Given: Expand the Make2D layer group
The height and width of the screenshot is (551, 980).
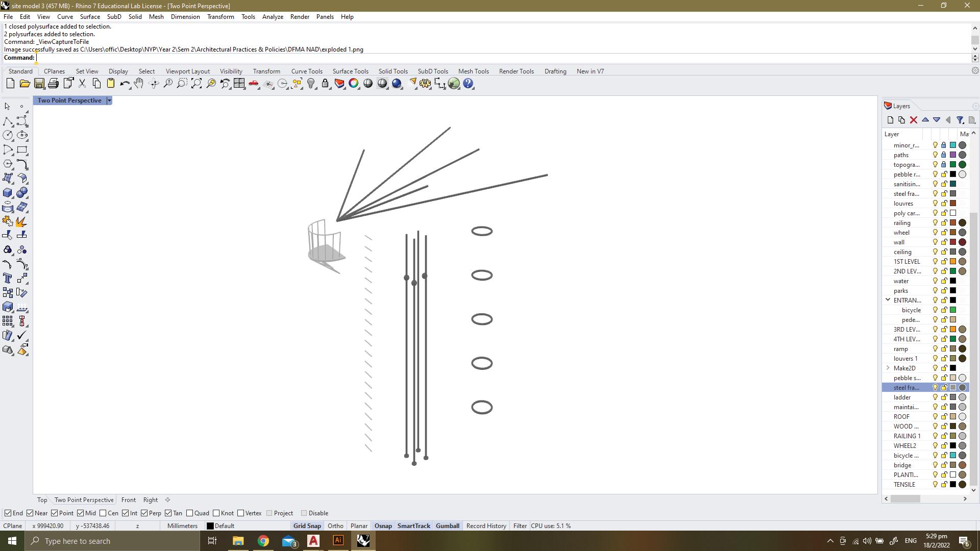Looking at the screenshot, I should tap(888, 368).
